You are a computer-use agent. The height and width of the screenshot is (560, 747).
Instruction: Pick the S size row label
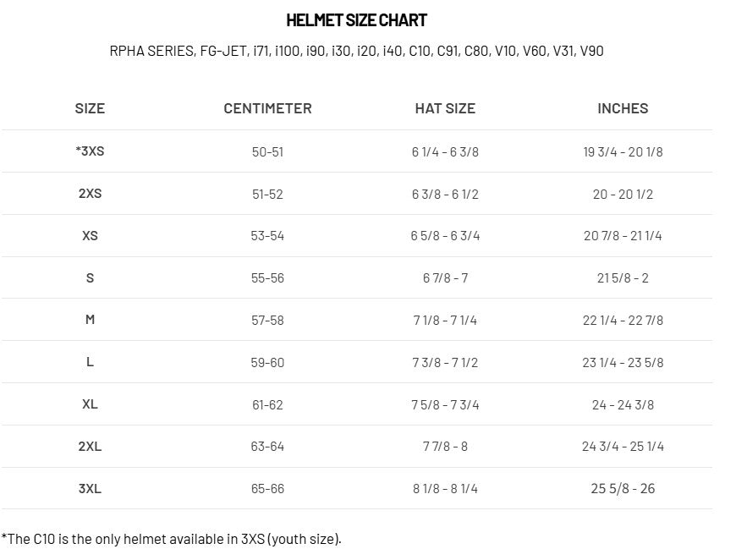point(90,277)
